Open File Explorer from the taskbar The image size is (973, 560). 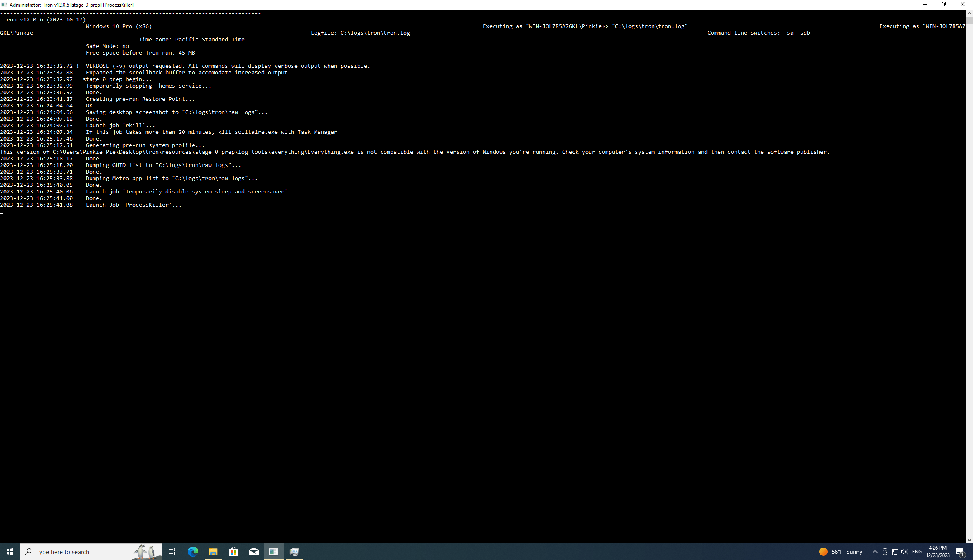pos(213,552)
